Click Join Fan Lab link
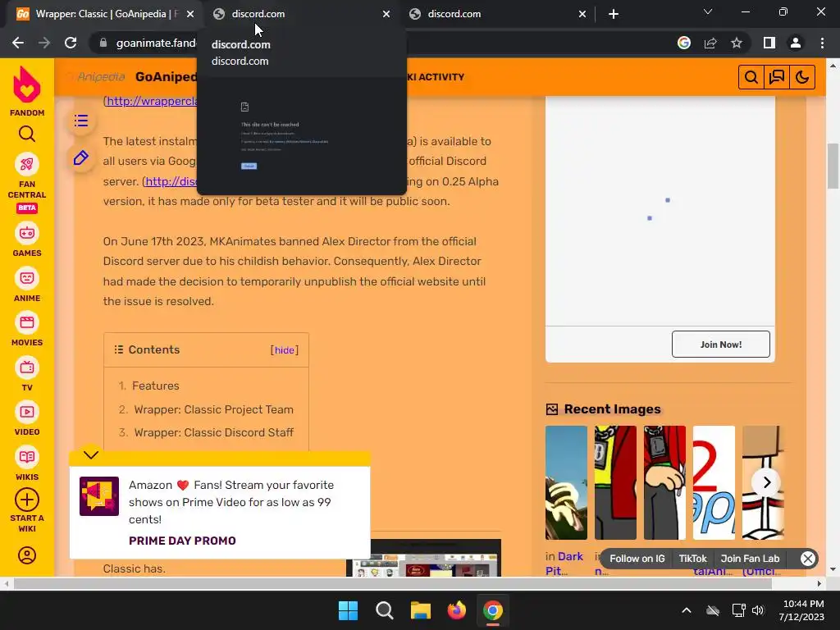The width and height of the screenshot is (840, 630). (x=750, y=558)
